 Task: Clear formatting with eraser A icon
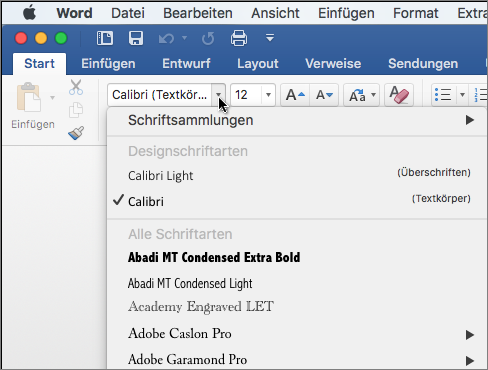(x=399, y=95)
